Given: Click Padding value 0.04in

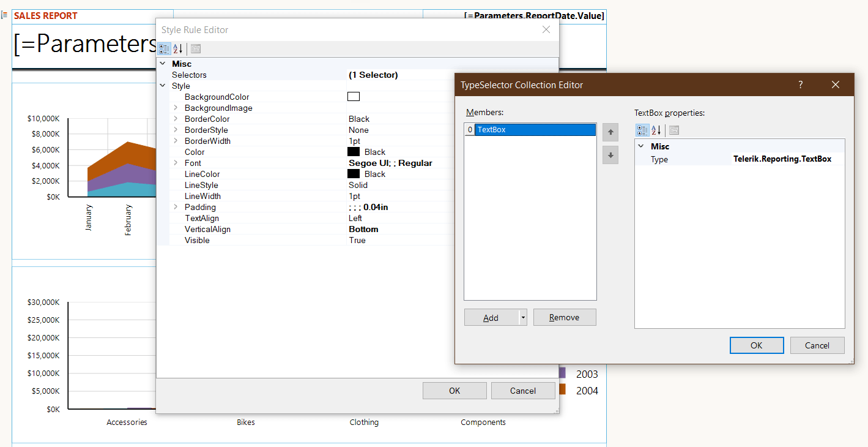Looking at the screenshot, I should [368, 207].
